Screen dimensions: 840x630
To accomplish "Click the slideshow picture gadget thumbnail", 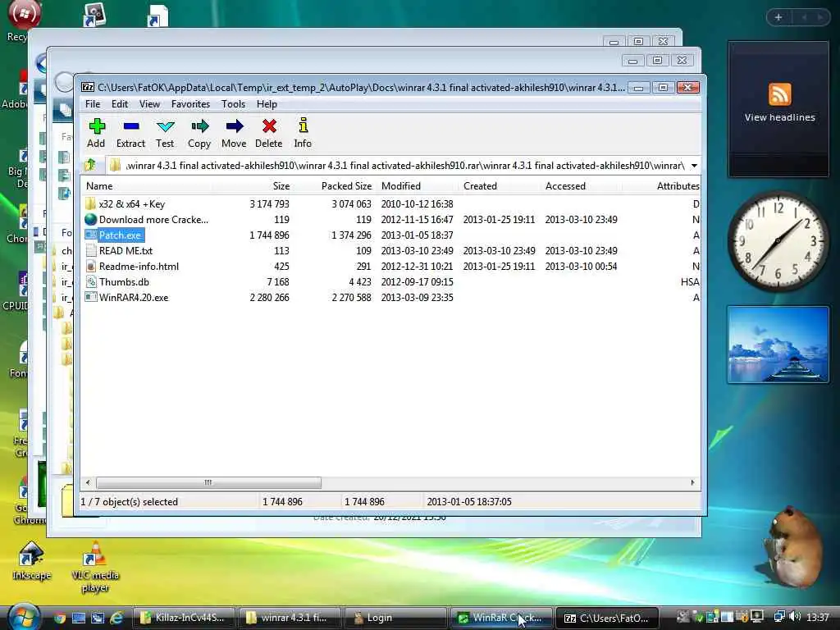I will pyautogui.click(x=778, y=345).
